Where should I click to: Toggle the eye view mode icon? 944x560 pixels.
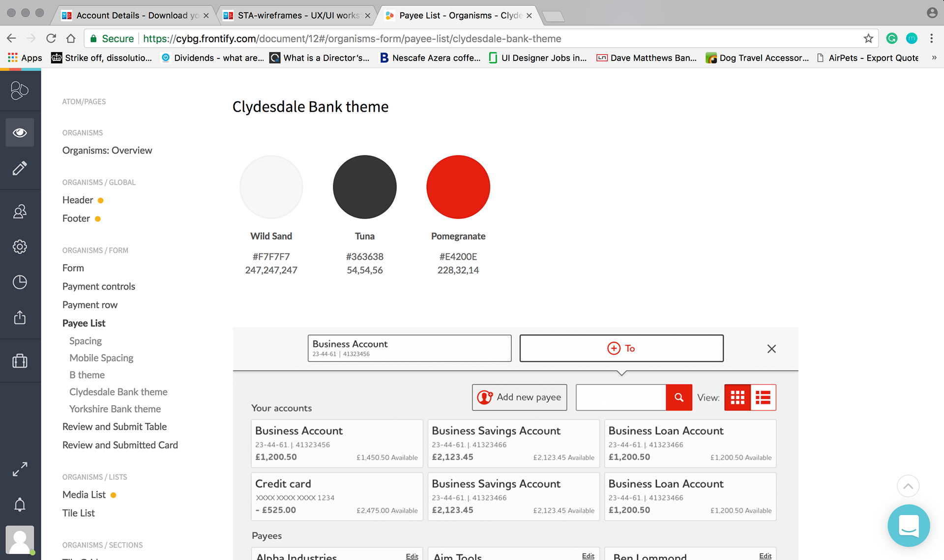pyautogui.click(x=20, y=132)
